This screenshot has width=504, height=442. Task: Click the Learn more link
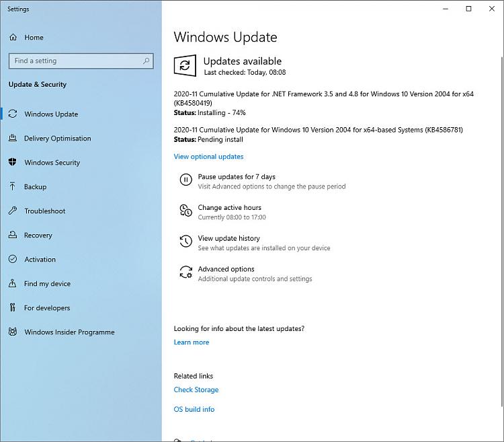coord(192,342)
